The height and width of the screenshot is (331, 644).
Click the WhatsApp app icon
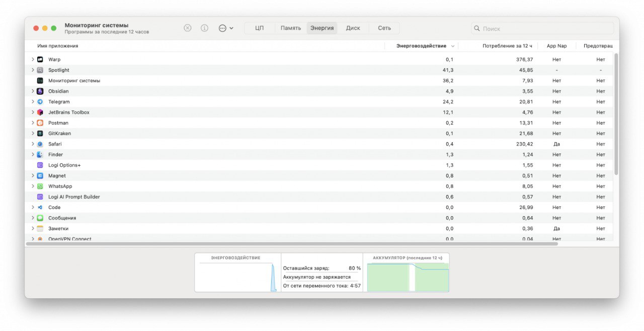[x=40, y=186]
